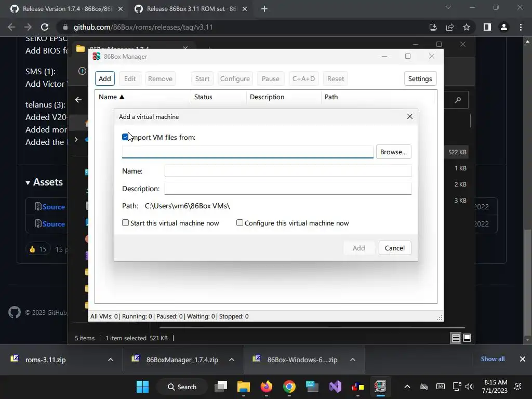This screenshot has width=532, height=399.
Task: Expand the navigation tree chevron in File Explorer
Action: [x=76, y=139]
